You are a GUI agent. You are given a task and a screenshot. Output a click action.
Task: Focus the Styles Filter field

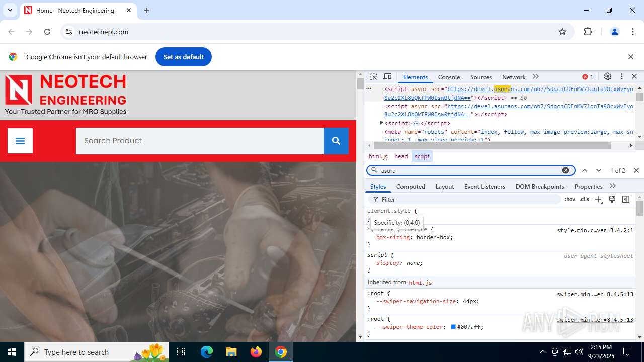(465, 199)
